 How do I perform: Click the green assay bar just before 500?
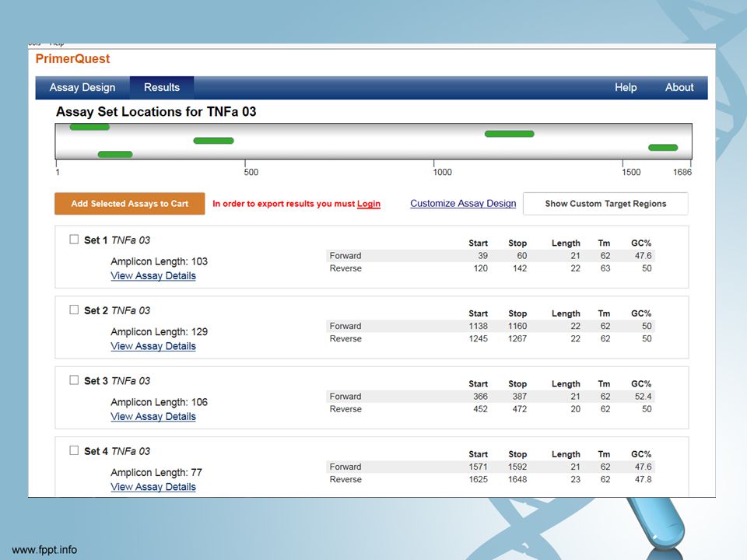pos(213,141)
